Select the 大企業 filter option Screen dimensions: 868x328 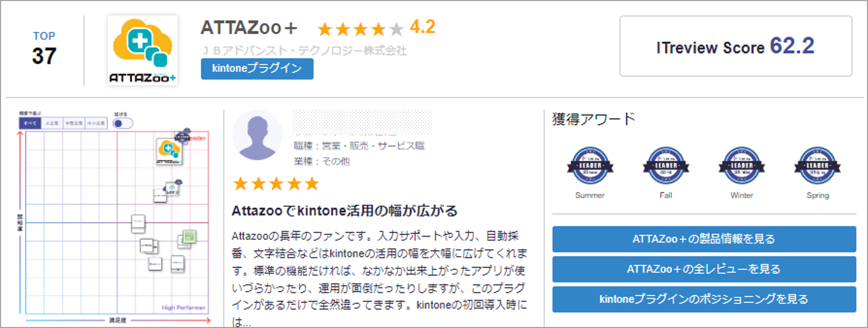click(52, 123)
